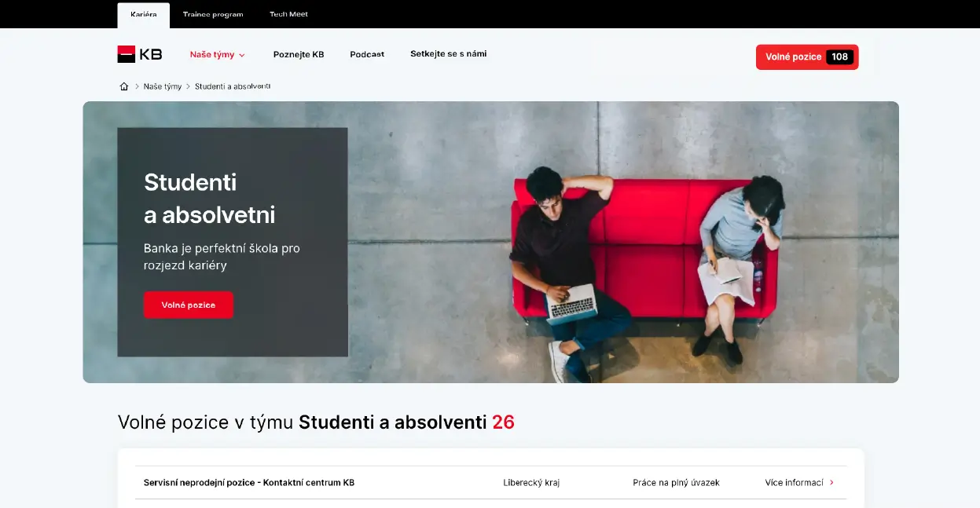980x508 pixels.
Task: Go to the home icon in breadcrumbs
Action: point(124,86)
